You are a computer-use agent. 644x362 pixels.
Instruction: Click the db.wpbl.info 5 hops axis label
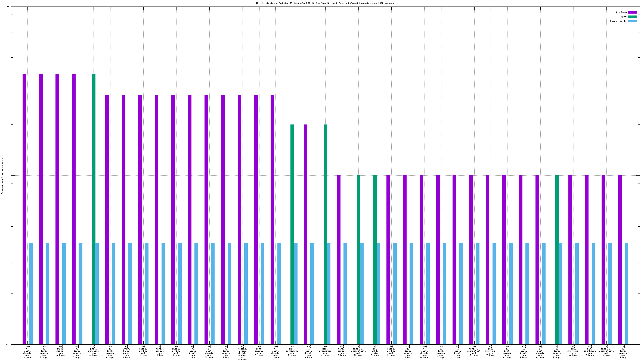coord(375,351)
